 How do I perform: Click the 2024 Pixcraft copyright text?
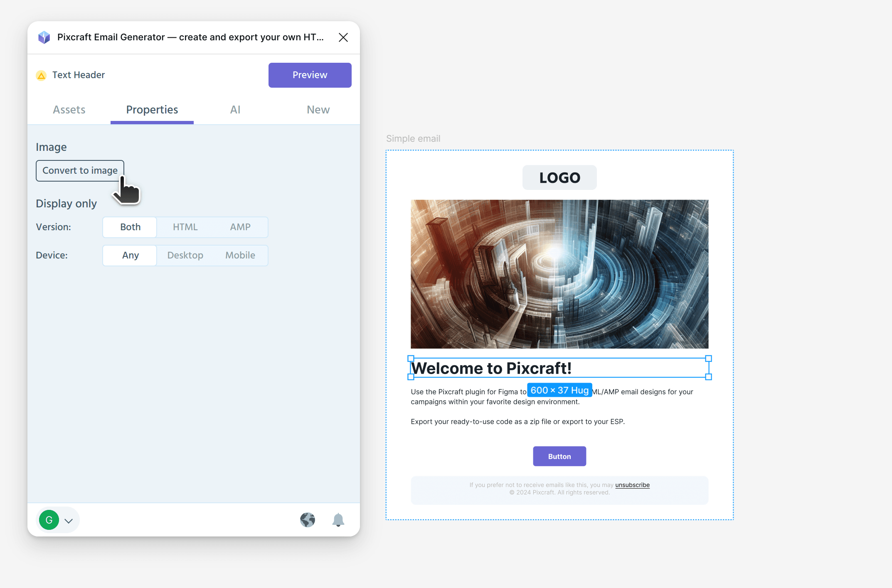[559, 492]
